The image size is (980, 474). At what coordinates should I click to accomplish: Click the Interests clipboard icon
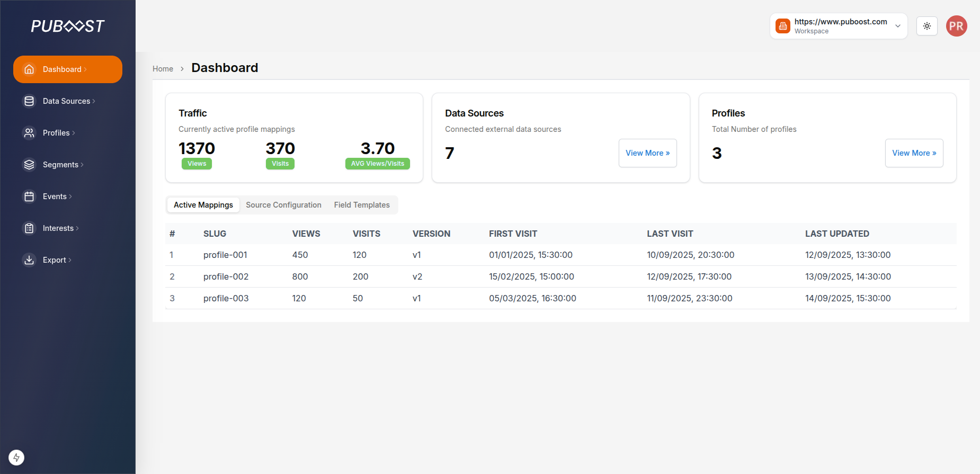point(29,228)
